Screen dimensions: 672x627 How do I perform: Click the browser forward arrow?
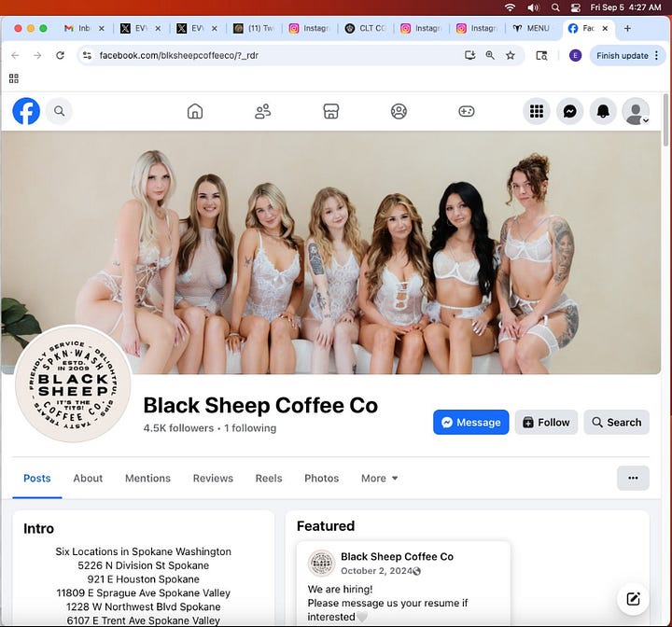(37, 55)
